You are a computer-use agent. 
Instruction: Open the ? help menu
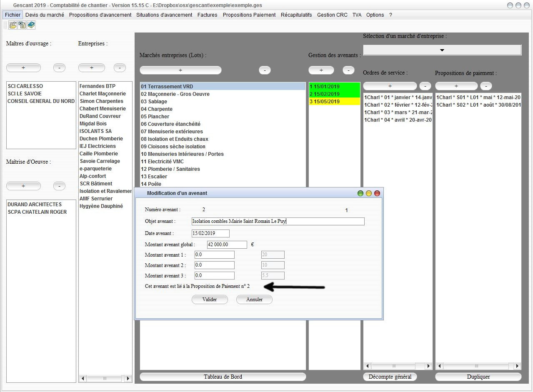point(390,15)
